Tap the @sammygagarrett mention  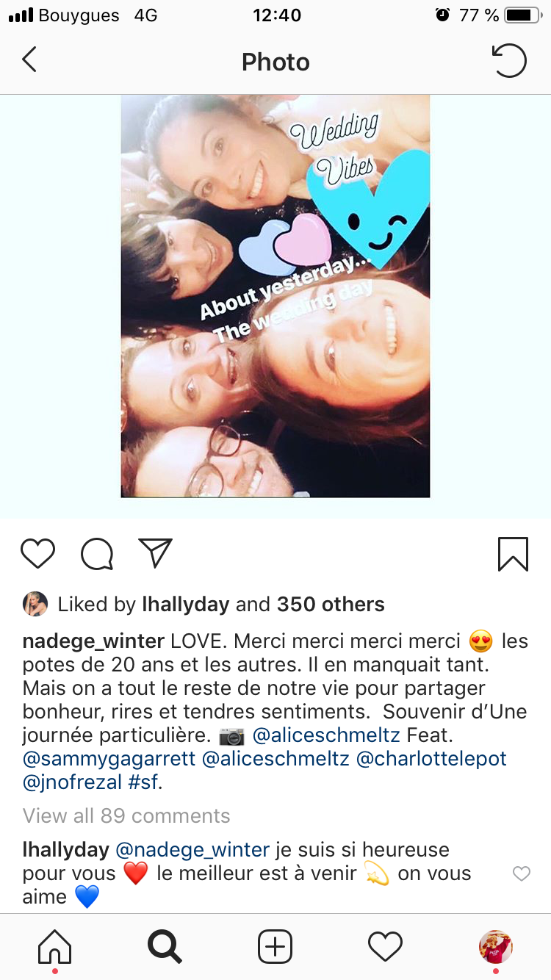click(109, 759)
